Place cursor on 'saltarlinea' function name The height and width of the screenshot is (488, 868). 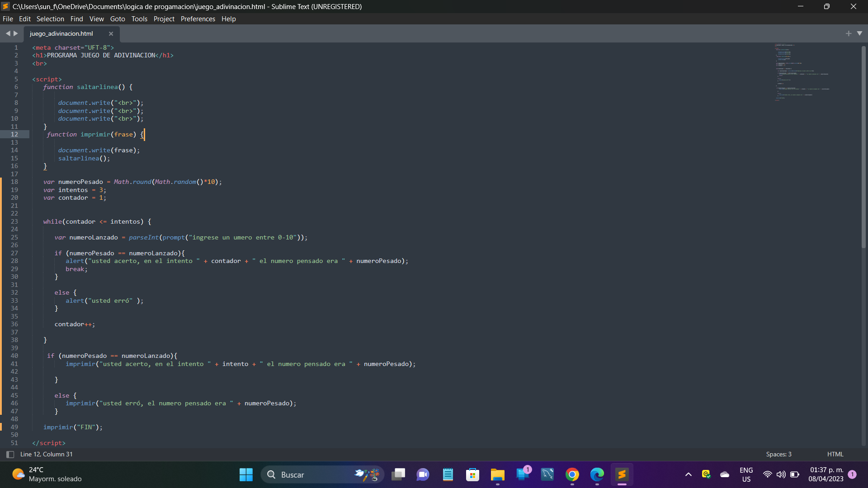click(x=97, y=87)
